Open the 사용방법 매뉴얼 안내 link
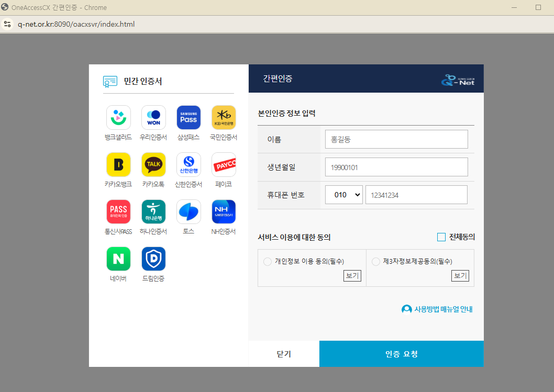The width and height of the screenshot is (554, 392). (x=437, y=309)
